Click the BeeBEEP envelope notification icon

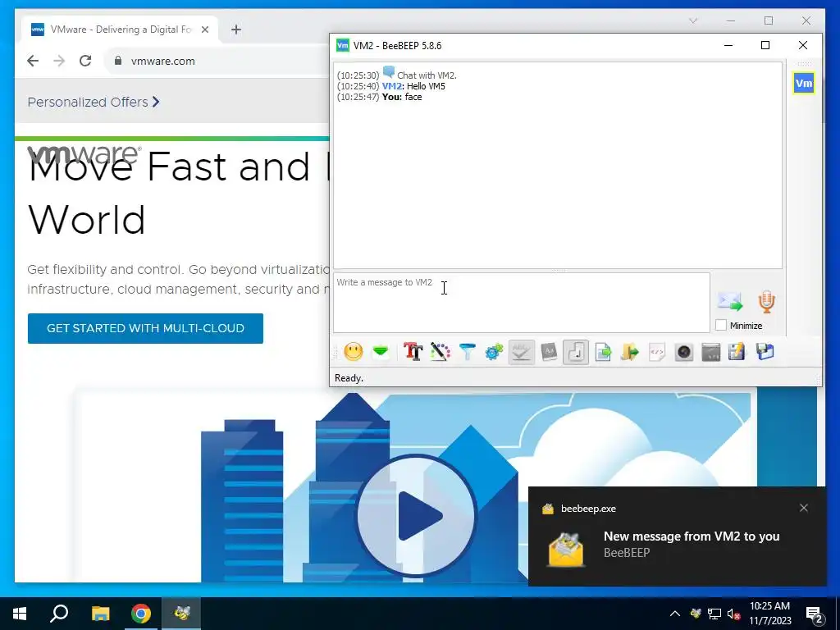[x=566, y=549]
